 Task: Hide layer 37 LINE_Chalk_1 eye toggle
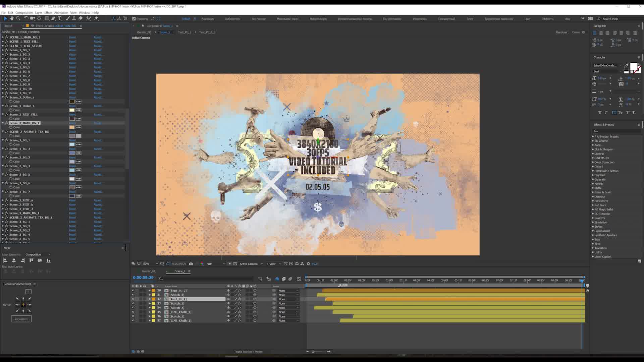[x=133, y=321]
